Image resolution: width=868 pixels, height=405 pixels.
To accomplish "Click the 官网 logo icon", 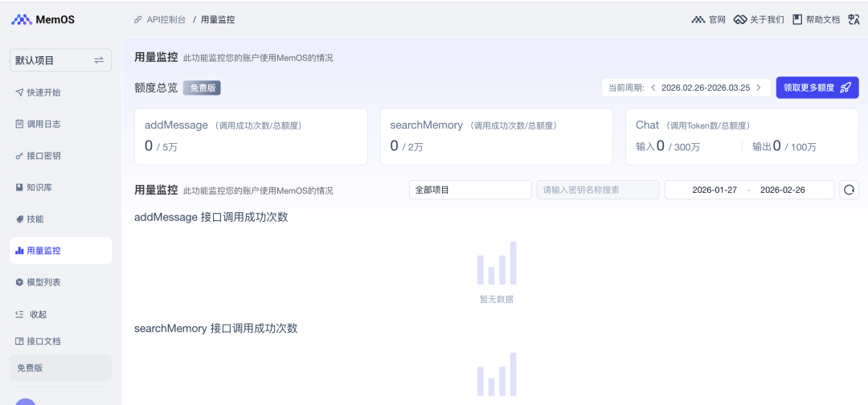I will (x=698, y=19).
